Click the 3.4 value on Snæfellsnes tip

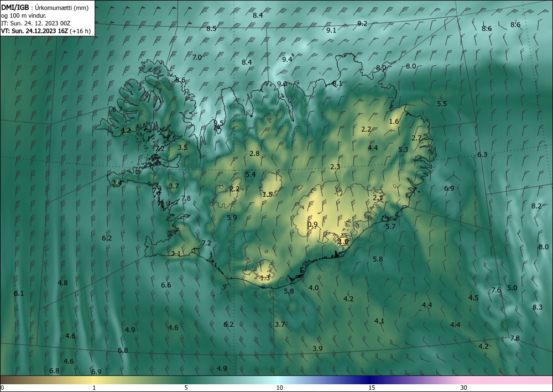click(117, 182)
